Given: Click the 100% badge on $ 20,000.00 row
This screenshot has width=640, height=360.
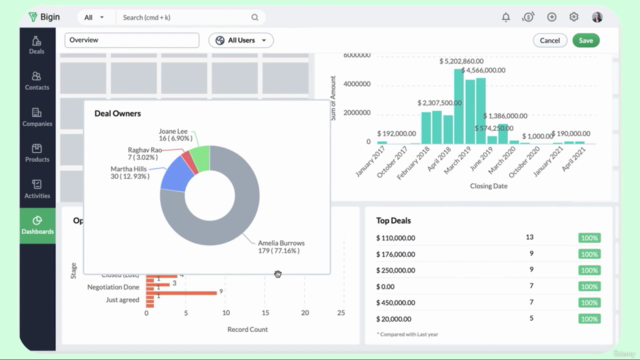Looking at the screenshot, I should [x=589, y=319].
